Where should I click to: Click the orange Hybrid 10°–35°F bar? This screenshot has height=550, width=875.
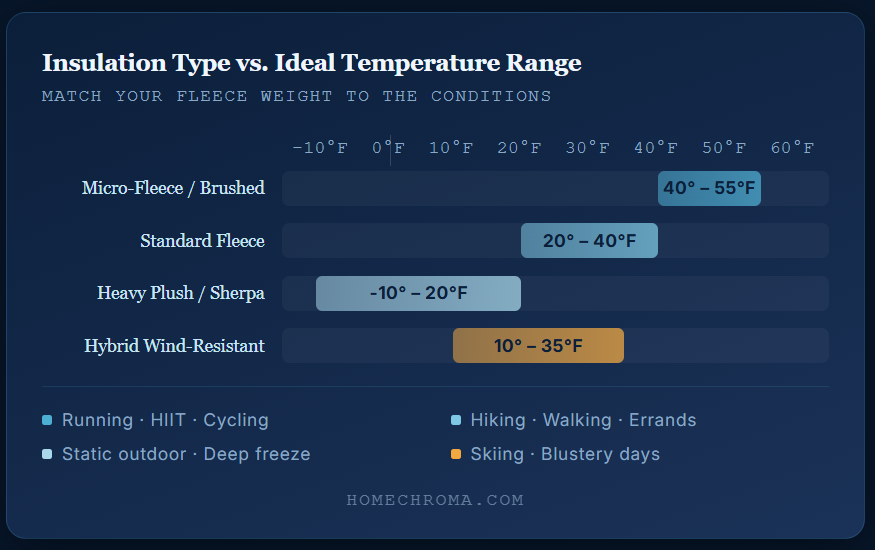point(538,346)
